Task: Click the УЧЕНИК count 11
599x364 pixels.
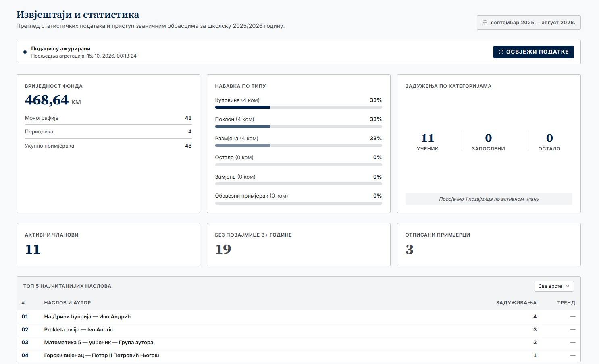Action: [x=428, y=138]
